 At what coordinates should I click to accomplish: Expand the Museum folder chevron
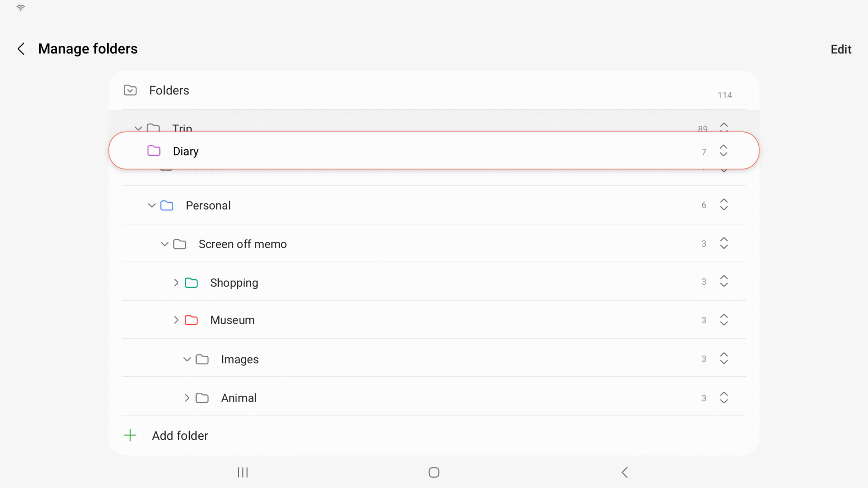pos(176,320)
